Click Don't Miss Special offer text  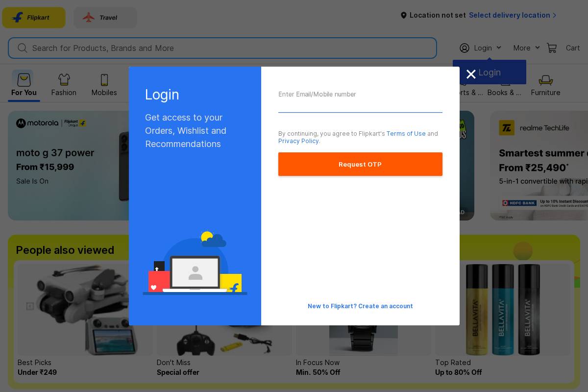178,367
